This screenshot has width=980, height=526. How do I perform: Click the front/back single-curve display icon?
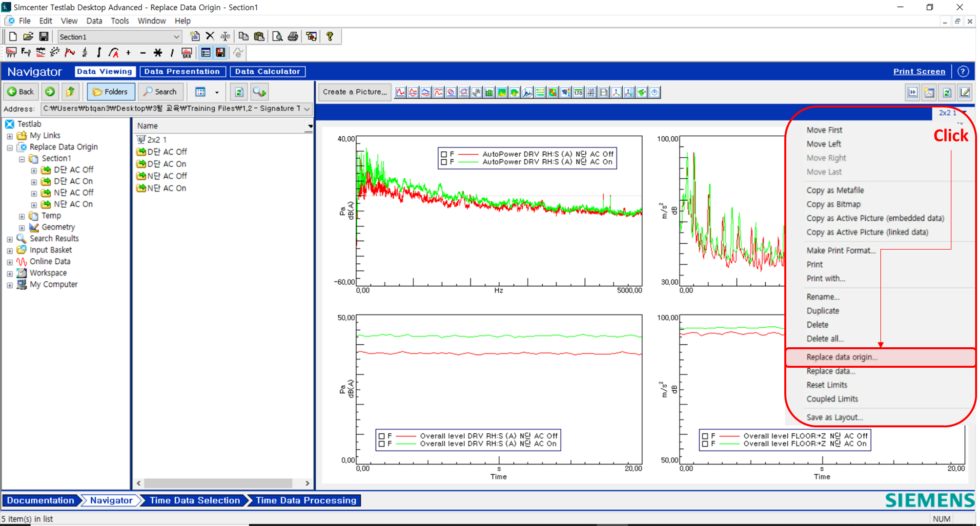pos(401,92)
